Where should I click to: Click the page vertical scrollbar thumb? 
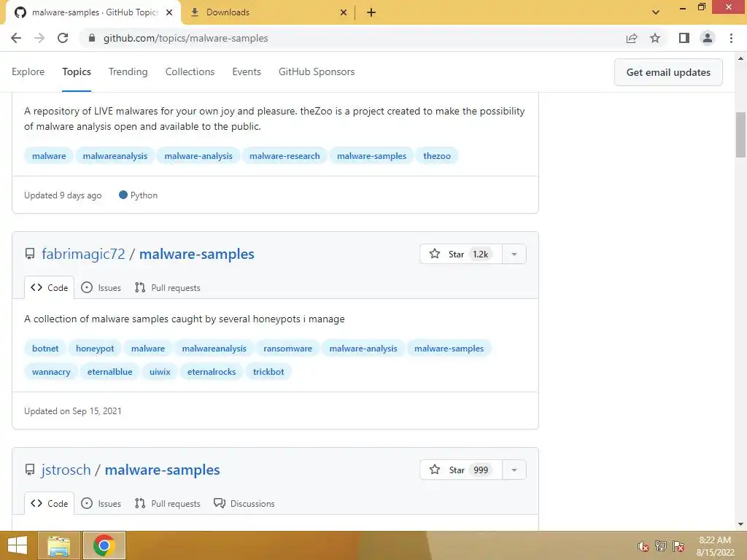tap(740, 134)
